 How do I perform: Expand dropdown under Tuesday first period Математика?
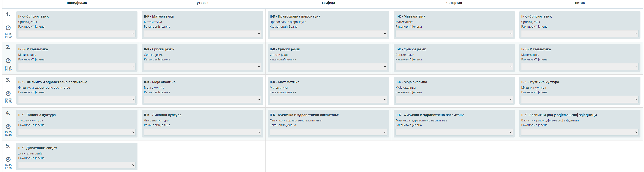coord(202,34)
